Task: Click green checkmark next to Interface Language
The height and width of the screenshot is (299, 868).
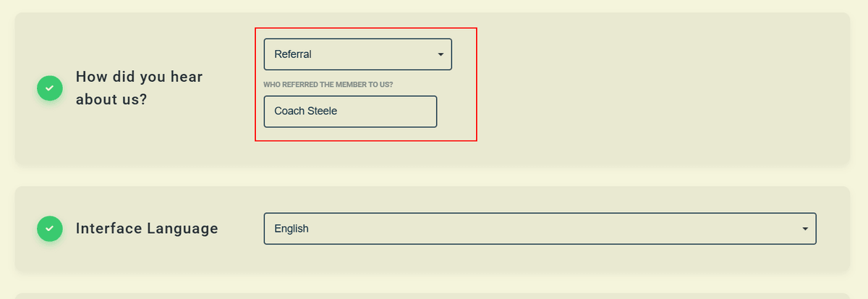Action: coord(49,229)
